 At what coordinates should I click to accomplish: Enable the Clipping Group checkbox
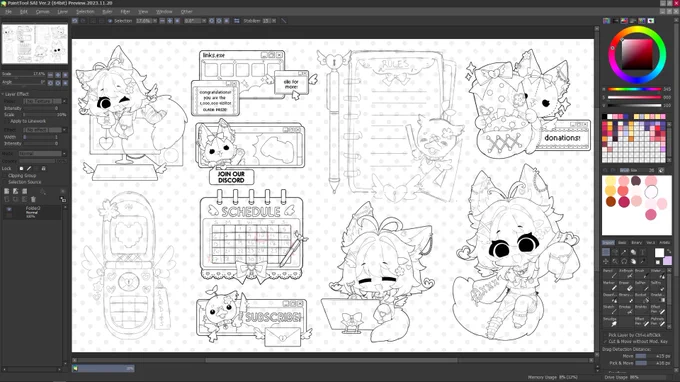(x=5, y=176)
